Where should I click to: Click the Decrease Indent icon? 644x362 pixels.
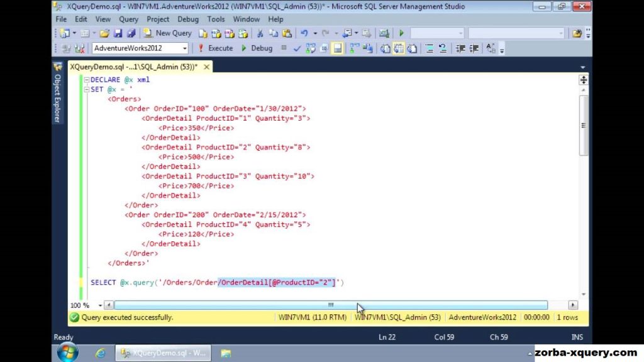click(460, 48)
